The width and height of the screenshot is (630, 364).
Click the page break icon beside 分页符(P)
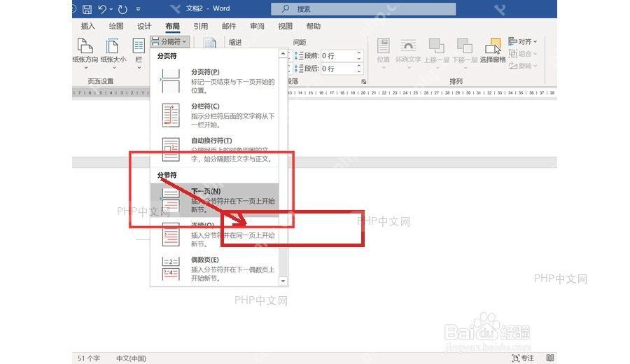coord(170,80)
